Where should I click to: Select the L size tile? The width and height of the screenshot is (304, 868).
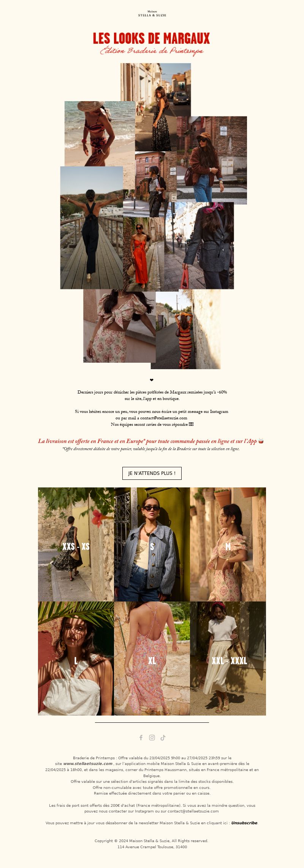click(76, 659)
